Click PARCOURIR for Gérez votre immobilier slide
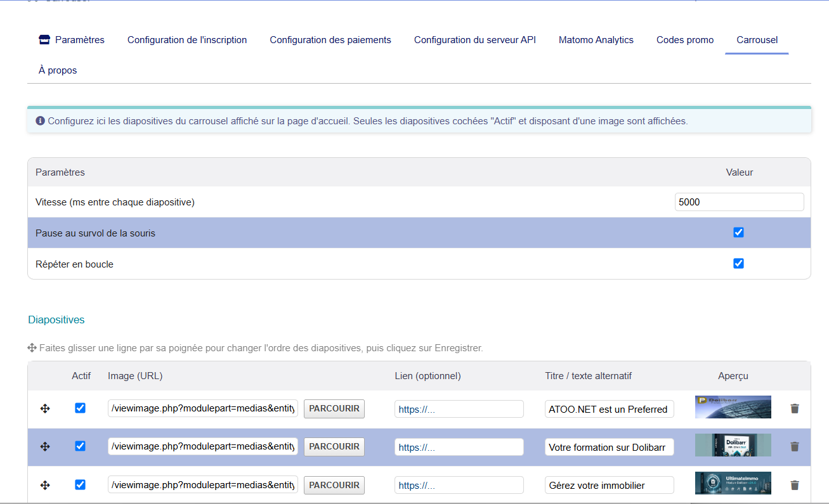Image resolution: width=829 pixels, height=504 pixels. [334, 485]
